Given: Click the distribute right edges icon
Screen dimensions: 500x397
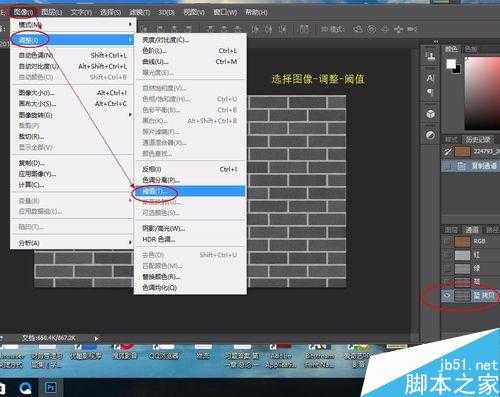Looking at the screenshot, I should (282, 29).
